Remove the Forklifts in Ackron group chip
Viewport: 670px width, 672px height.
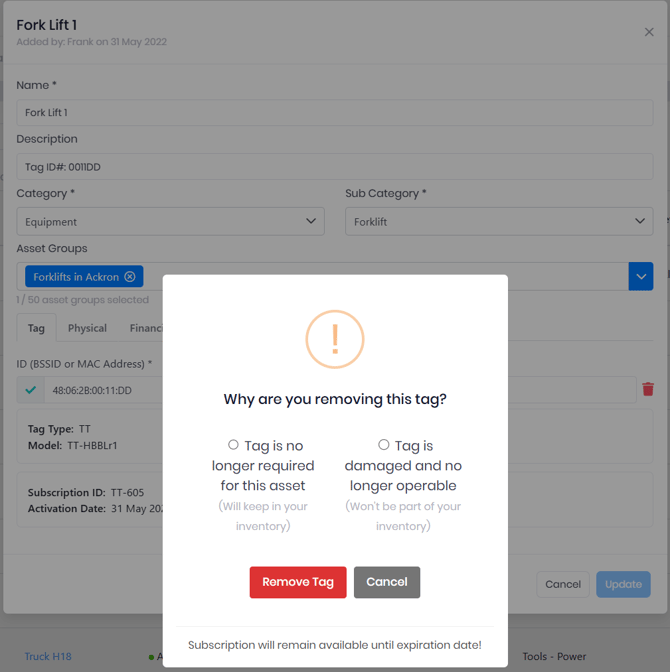click(130, 277)
